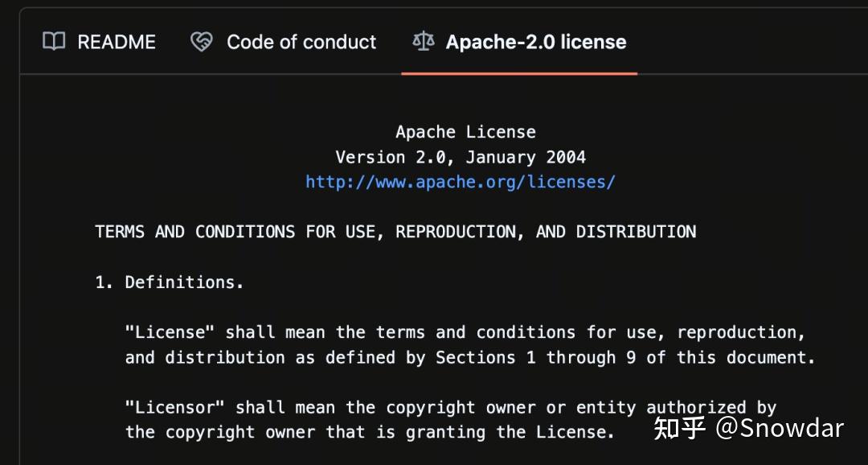Click the "Apache License" title text

point(465,132)
